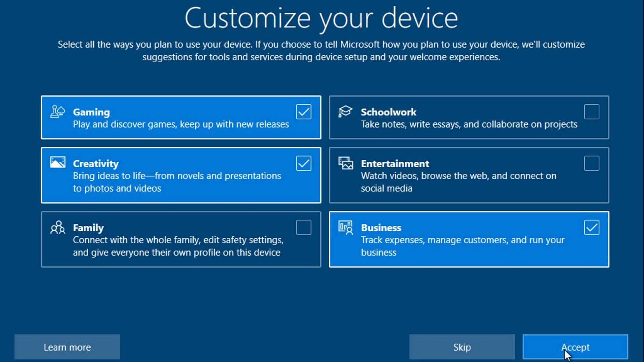Enable the Schoolwork checkbox
The image size is (644, 362).
[x=591, y=112]
